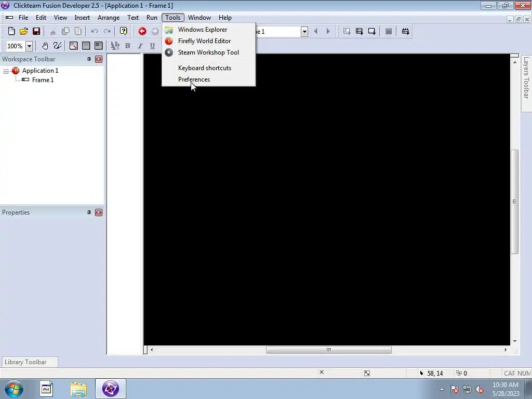The image size is (532, 399).
Task: Open Keyboard shortcuts settings
Action: [208, 68]
